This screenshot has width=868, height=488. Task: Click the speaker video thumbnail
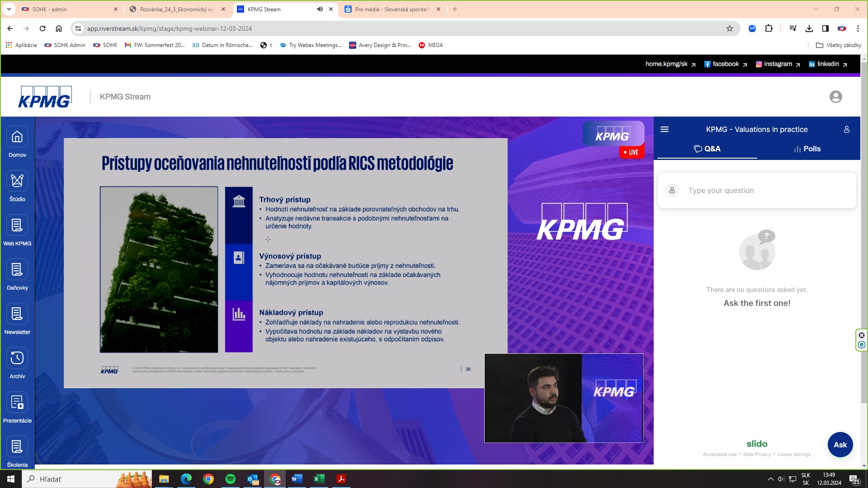[564, 398]
